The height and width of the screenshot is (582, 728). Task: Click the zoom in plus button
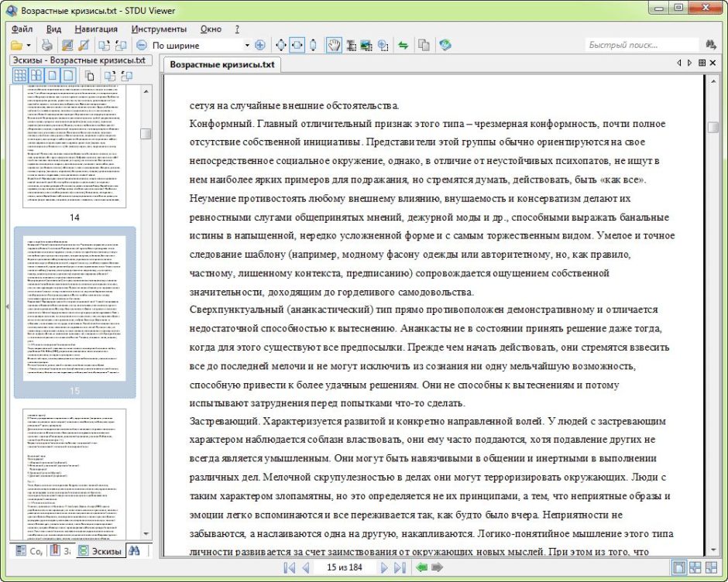(259, 46)
